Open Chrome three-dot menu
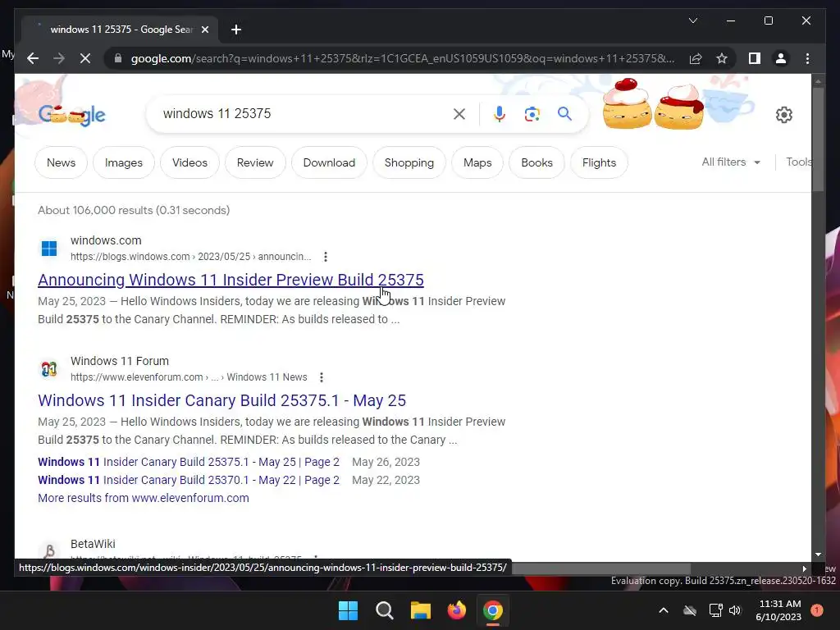This screenshot has height=630, width=840. tap(807, 58)
